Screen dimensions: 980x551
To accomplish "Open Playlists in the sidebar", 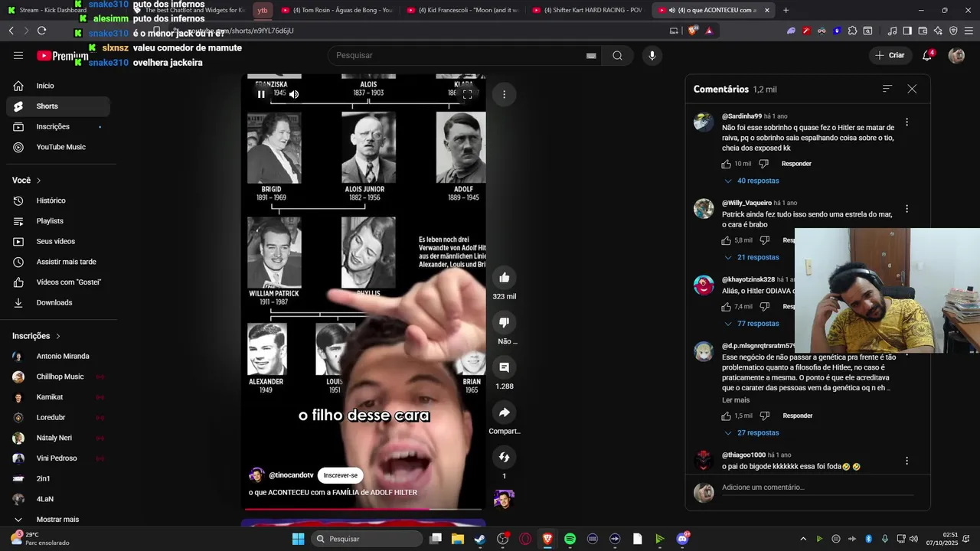I will (x=58, y=221).
